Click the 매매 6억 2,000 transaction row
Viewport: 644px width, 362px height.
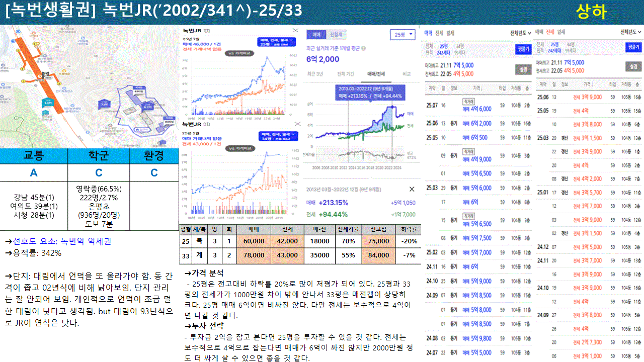(x=478, y=123)
